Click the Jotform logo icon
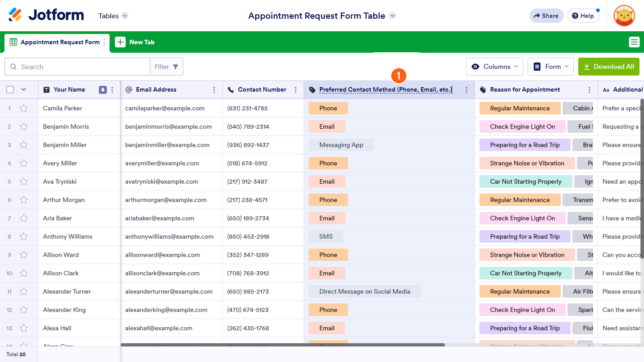 pyautogui.click(x=15, y=15)
